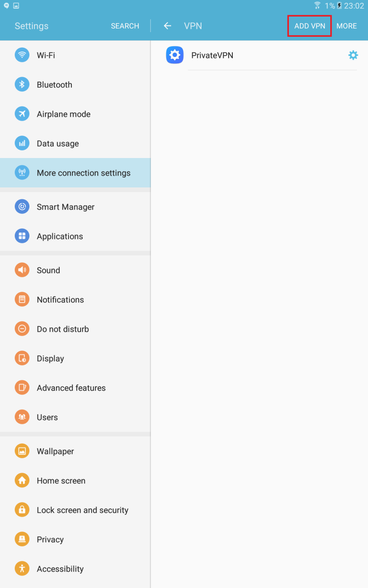368x588 pixels.
Task: Select More connection settings entry
Action: 75,173
